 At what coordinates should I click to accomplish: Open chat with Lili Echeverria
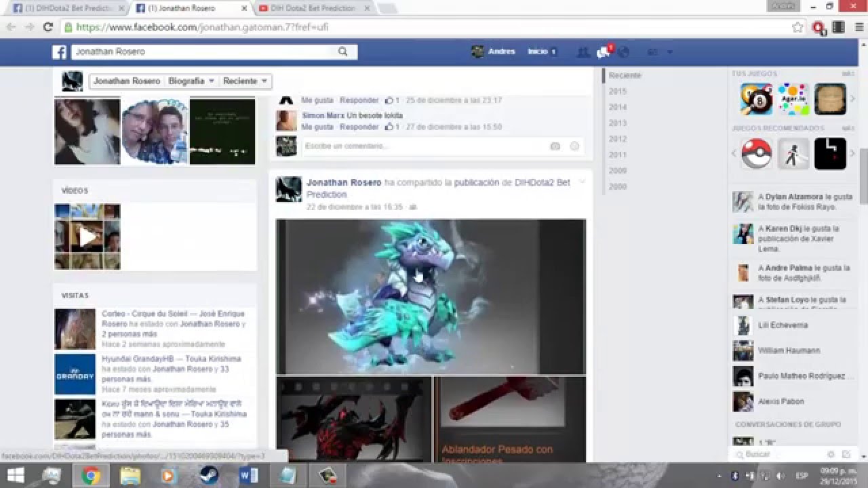[783, 325]
